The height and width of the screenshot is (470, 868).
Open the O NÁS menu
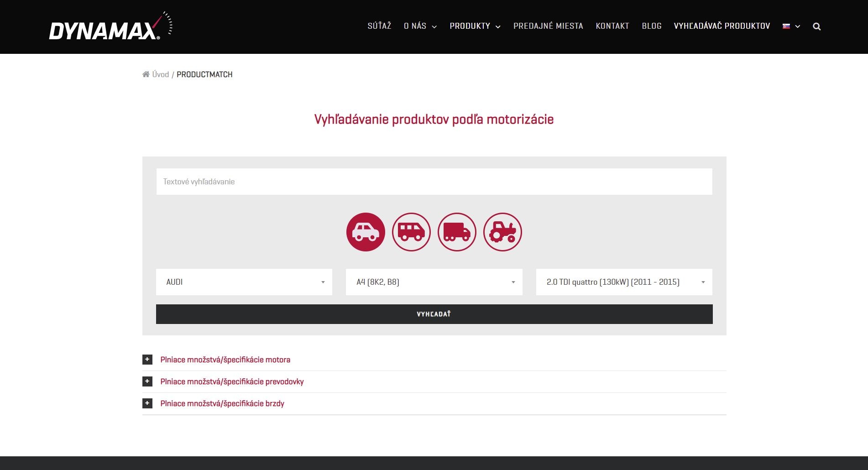(420, 26)
